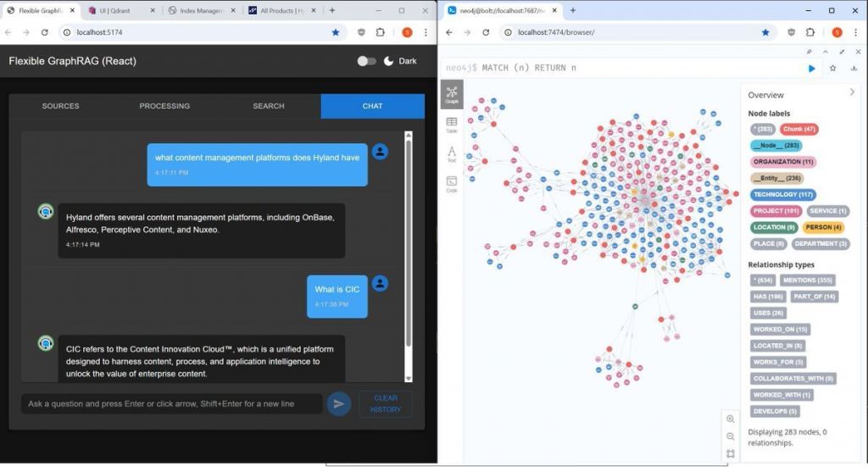Run the Cypher query with play button
The image size is (868, 467).
pos(812,68)
